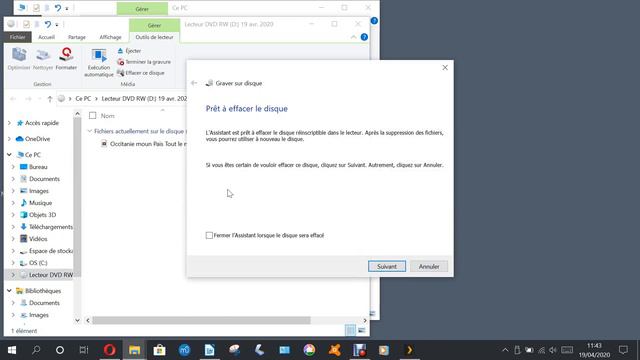Viewport: 640px width, 360px height.
Task: Open the volume tray icon
Action: click(x=553, y=350)
